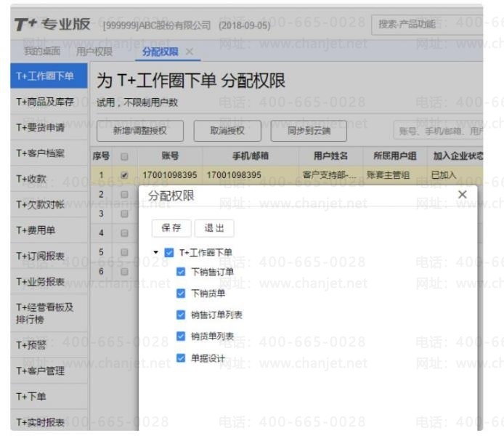Image resolution: width=504 pixels, height=436 pixels.
Task: Select T+商品及库存 in the sidebar
Action: tap(49, 102)
